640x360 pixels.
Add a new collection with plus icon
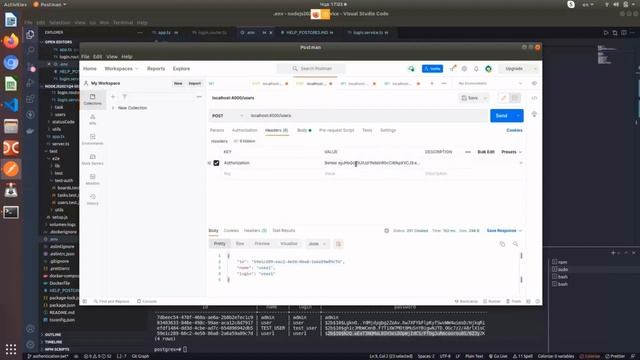click(113, 97)
